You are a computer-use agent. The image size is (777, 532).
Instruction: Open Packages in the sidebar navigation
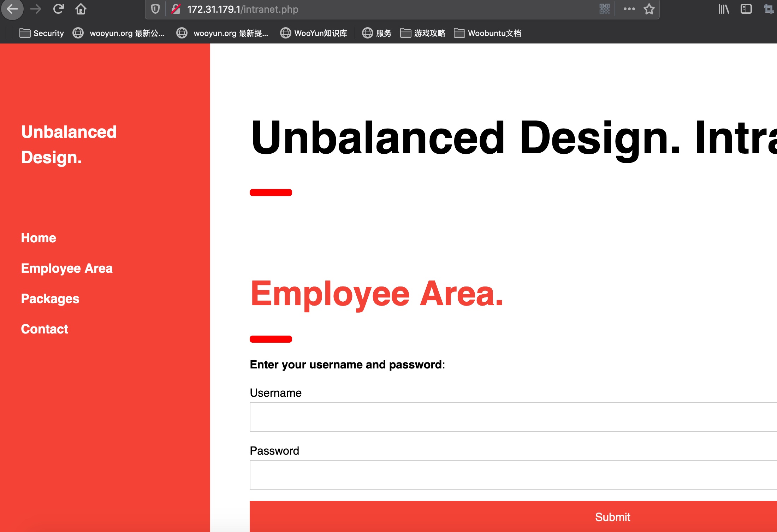(50, 299)
